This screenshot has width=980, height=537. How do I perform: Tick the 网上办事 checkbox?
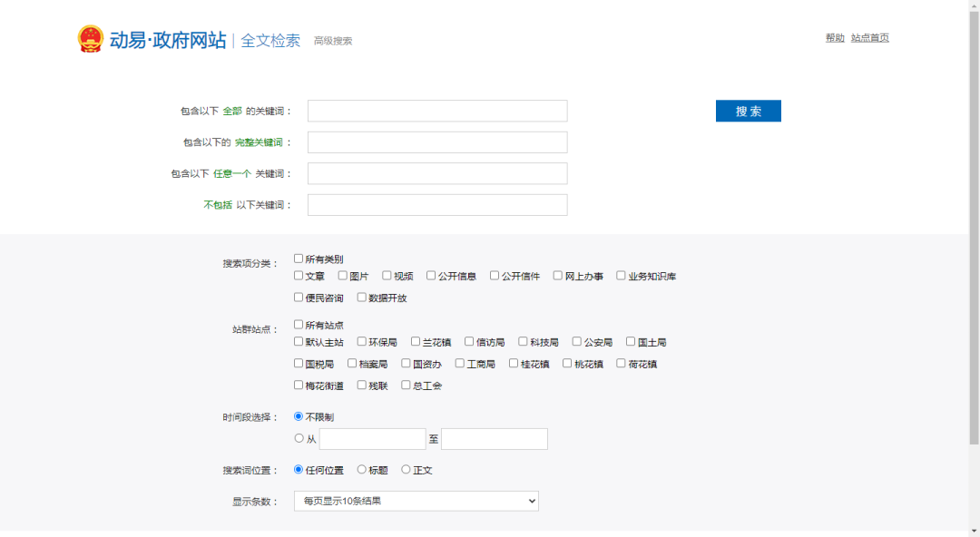point(559,276)
